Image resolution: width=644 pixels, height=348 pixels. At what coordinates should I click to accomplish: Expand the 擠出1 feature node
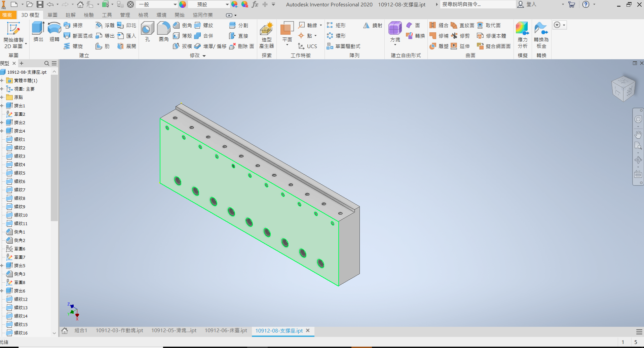(x=2, y=106)
